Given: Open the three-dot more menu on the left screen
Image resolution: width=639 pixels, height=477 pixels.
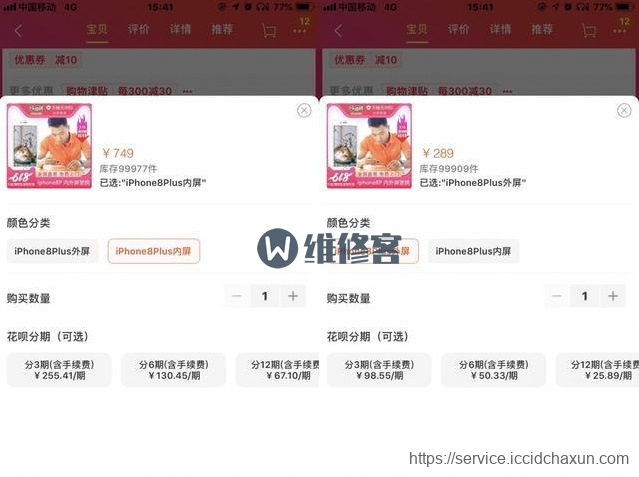Looking at the screenshot, I should coord(299,31).
